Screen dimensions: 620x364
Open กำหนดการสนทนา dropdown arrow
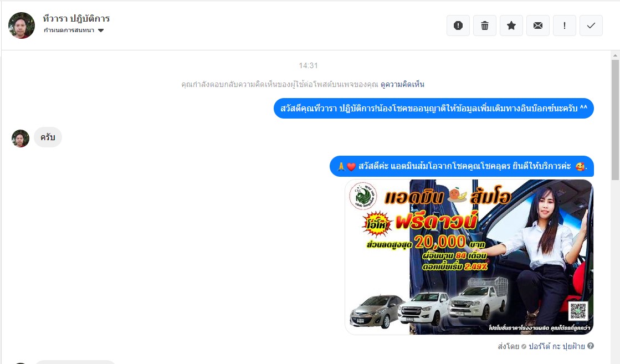click(101, 30)
